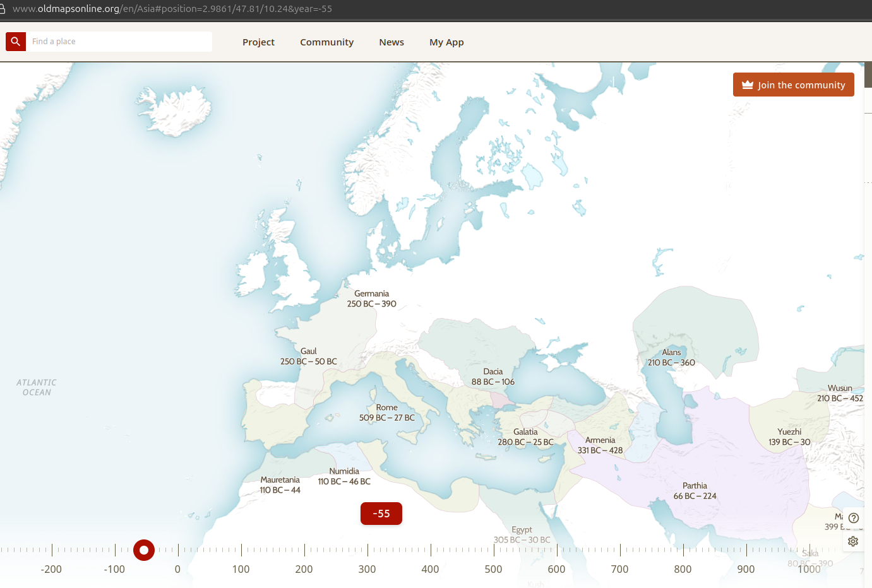The width and height of the screenshot is (872, 588).
Task: Jump to year -100 on timeline
Action: tap(114, 569)
